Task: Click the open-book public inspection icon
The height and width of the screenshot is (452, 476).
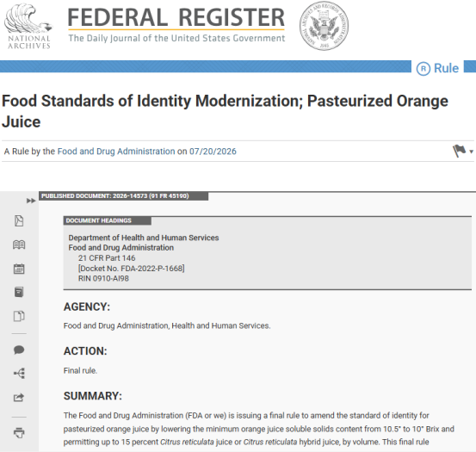Action: click(19, 245)
